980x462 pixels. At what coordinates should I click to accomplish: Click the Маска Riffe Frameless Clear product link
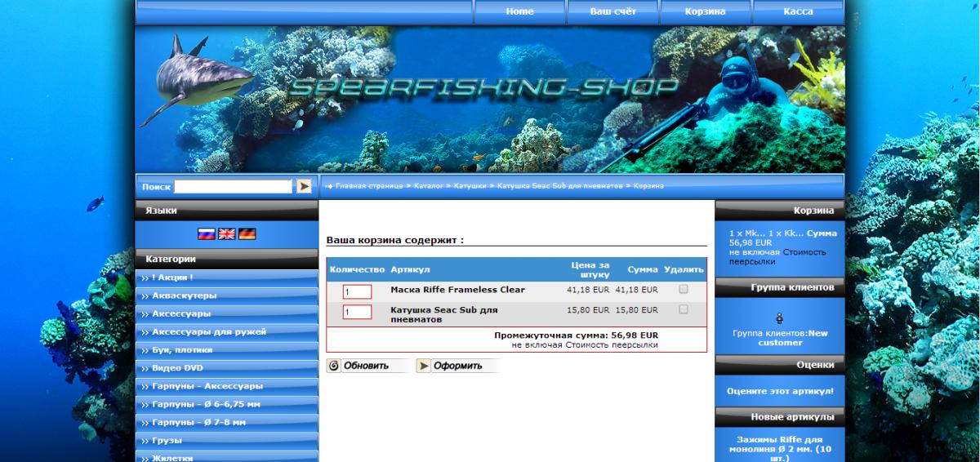point(457,290)
